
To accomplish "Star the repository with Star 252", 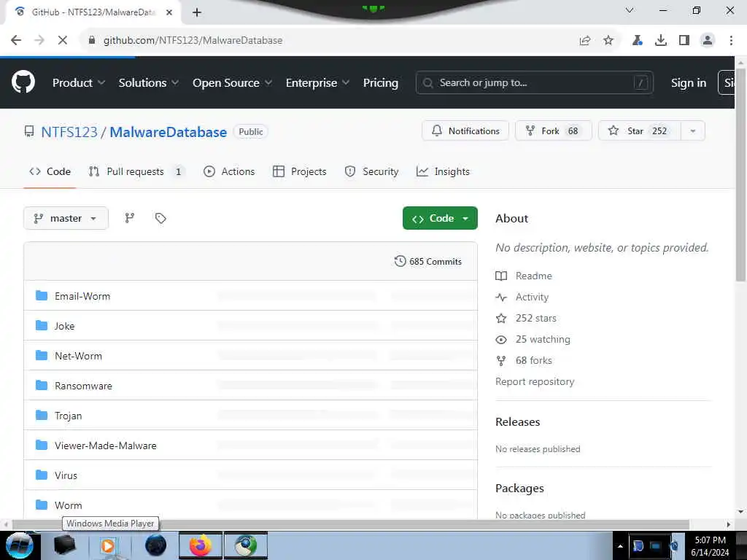I will coord(640,131).
